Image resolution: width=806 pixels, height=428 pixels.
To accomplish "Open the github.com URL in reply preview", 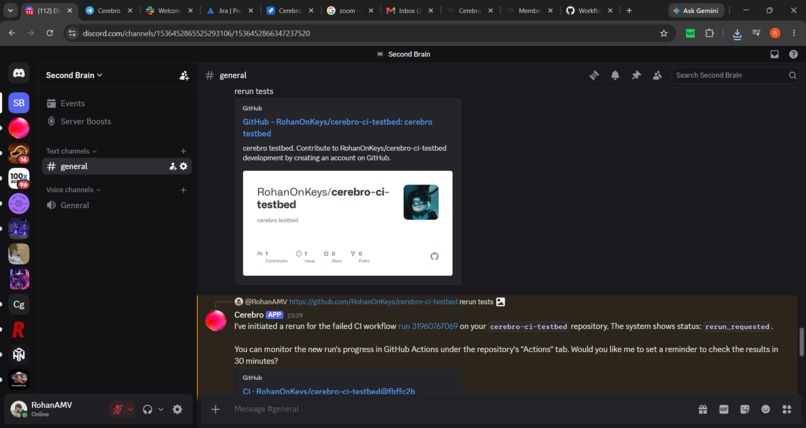I will coord(373,302).
